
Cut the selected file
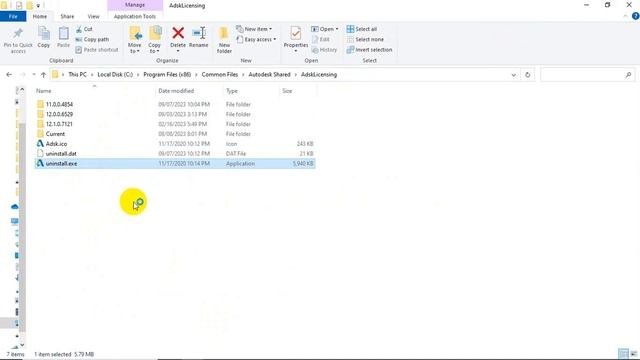tap(84, 29)
